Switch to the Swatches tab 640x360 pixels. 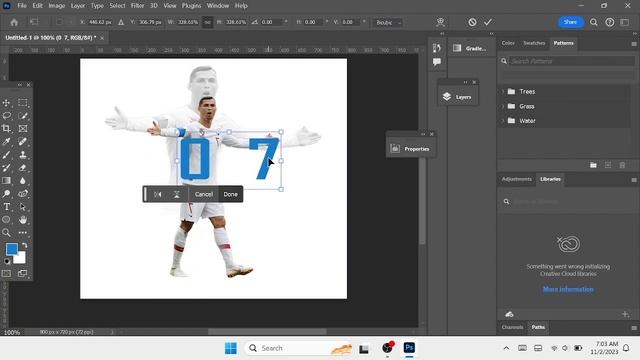point(534,43)
